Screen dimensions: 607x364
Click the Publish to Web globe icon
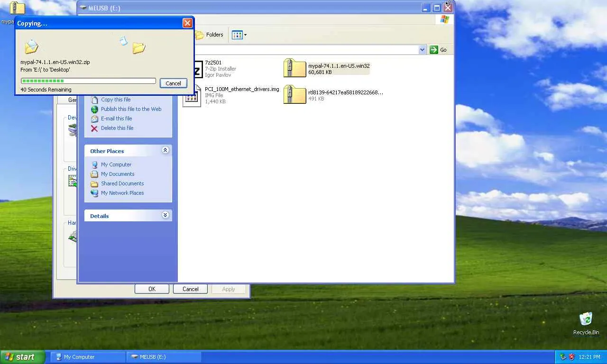(94, 109)
